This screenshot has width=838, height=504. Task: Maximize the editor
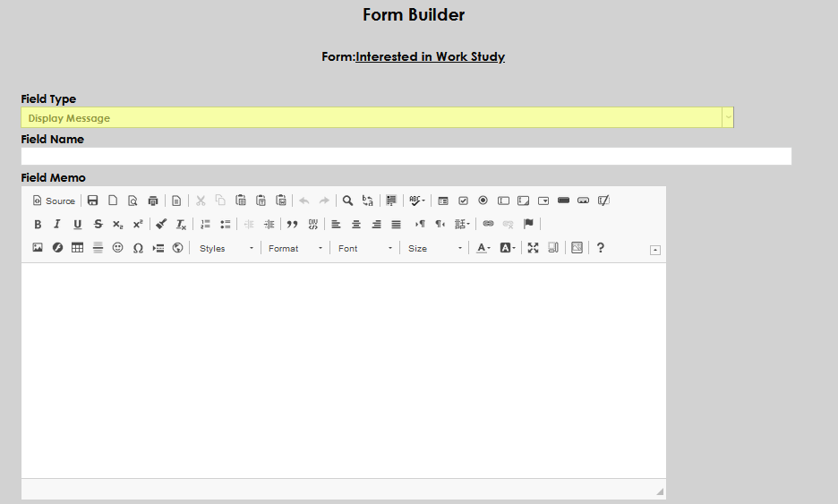click(533, 247)
